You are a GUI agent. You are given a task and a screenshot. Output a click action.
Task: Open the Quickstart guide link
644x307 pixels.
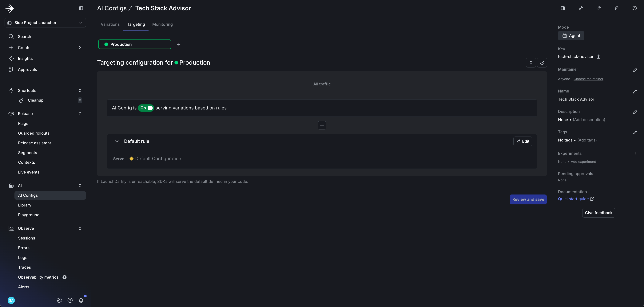pyautogui.click(x=576, y=199)
